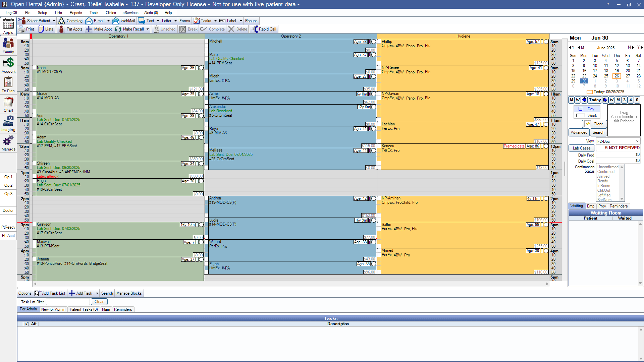This screenshot has height=362, width=644.
Task: Click the Today button
Action: [595, 100]
